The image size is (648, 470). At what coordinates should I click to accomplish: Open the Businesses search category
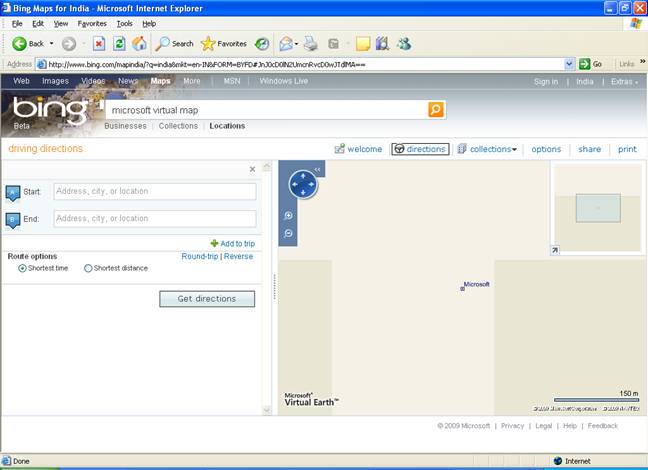[x=125, y=126]
